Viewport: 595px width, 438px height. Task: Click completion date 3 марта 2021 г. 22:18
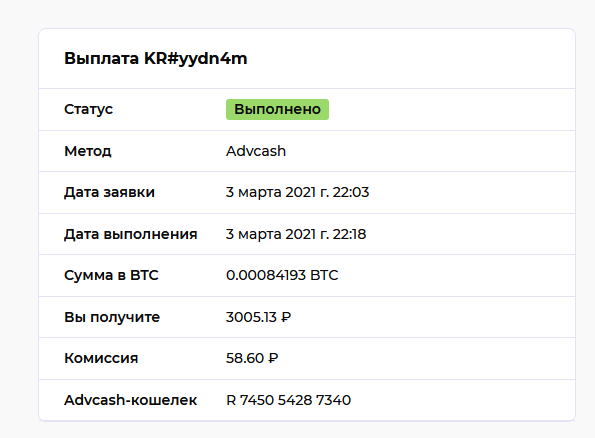tap(296, 234)
